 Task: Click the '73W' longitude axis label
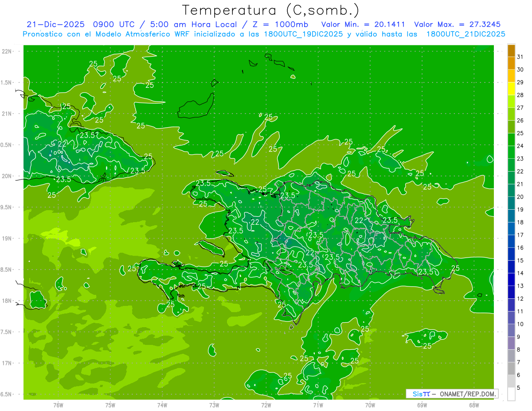click(x=214, y=406)
